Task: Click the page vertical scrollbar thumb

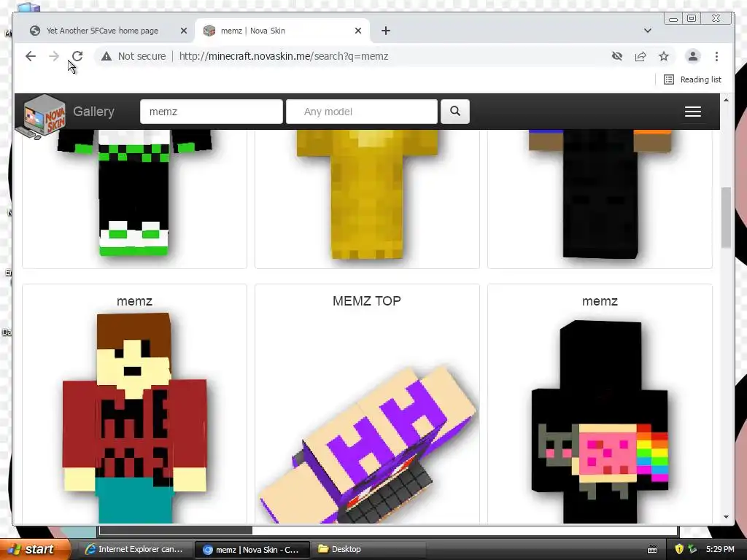Action: (x=726, y=217)
